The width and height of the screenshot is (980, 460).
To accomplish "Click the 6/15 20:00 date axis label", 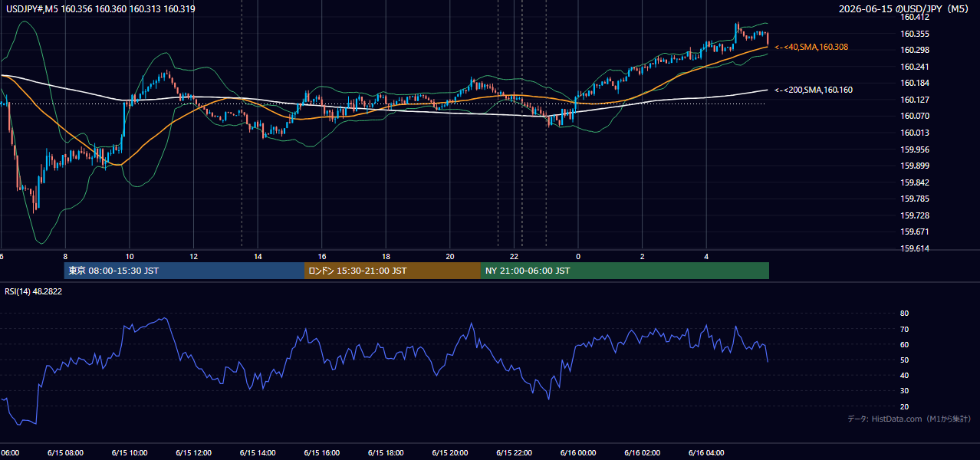I will 449,452.
